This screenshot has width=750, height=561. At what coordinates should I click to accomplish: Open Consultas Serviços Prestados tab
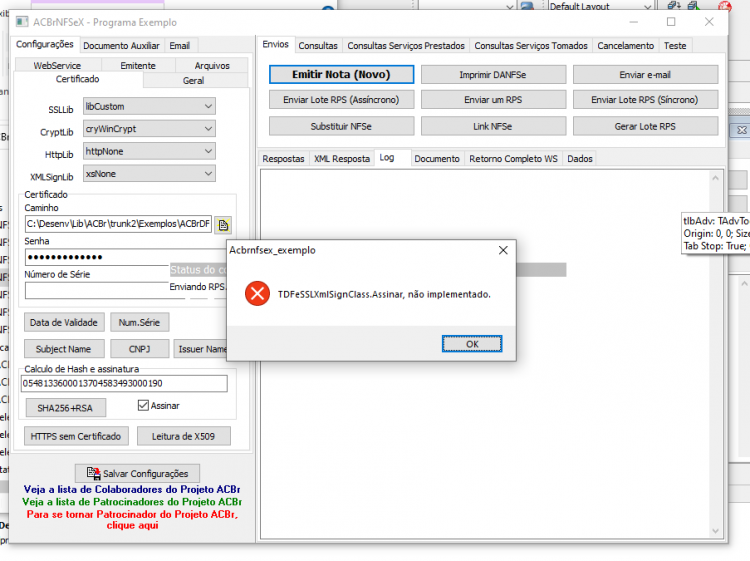[x=406, y=46]
